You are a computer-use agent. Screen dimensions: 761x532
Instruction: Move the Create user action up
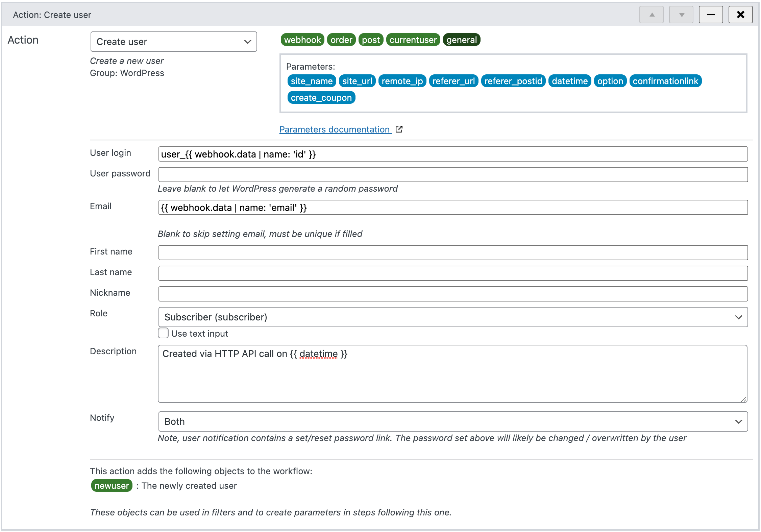(651, 15)
